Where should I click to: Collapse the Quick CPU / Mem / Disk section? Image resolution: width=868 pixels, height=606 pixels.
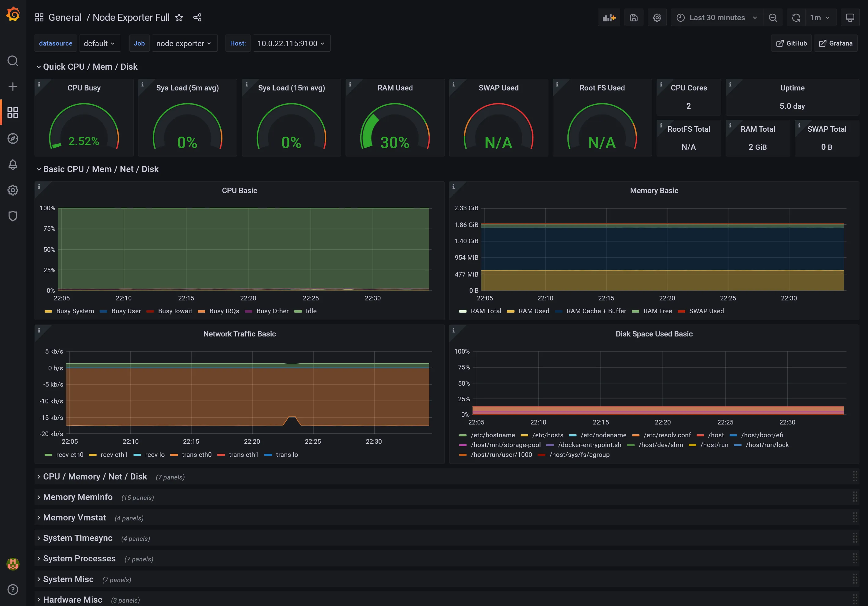point(89,67)
